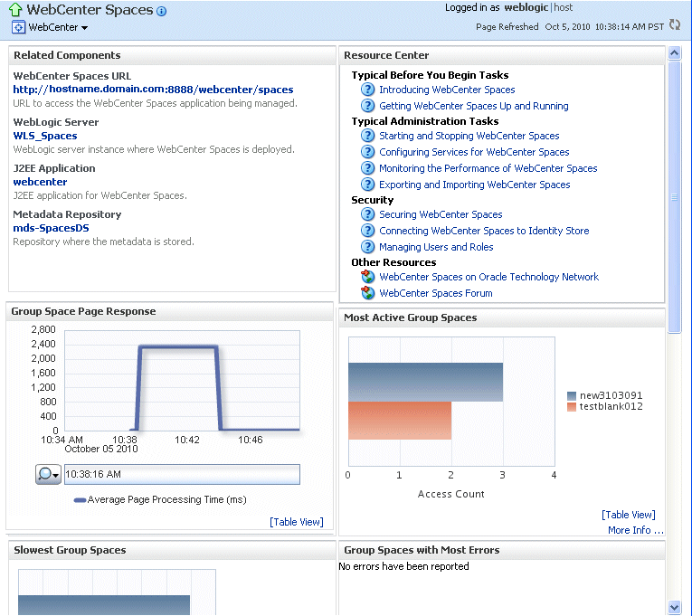
Task: Click the testblank012 legend color swatch
Action: pos(572,406)
